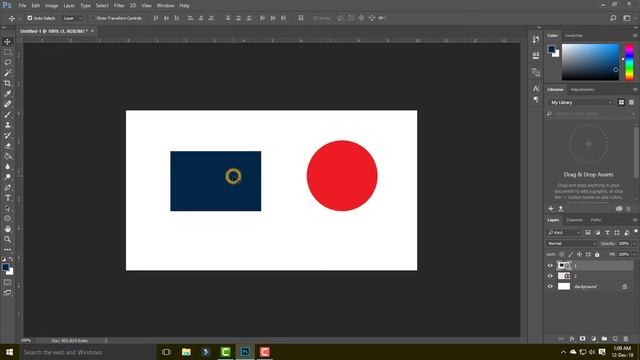Screen dimensions: 640x360
Task: Select the Move tool in the toolbox
Action: pos(7,42)
